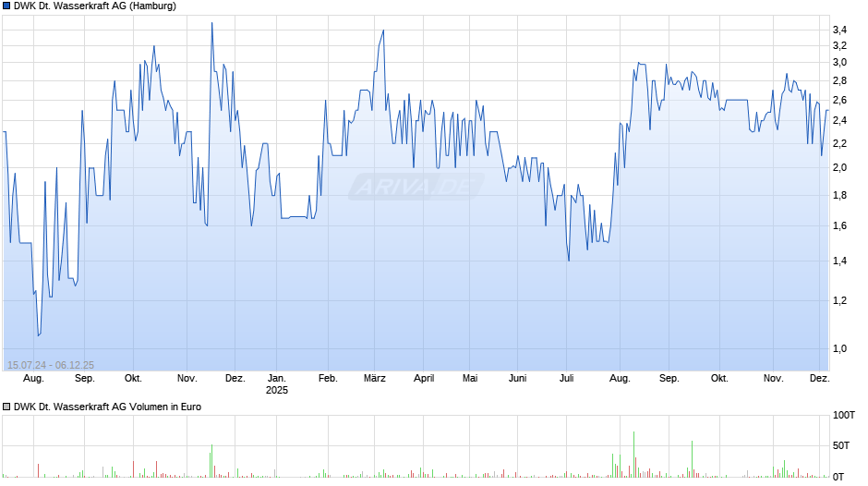Click the blue legend square beside DWK title

point(6,6)
